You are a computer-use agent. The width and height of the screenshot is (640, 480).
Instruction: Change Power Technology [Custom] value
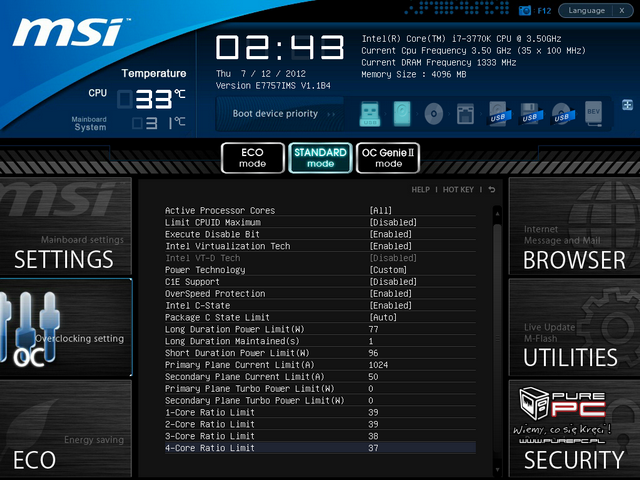click(x=388, y=270)
